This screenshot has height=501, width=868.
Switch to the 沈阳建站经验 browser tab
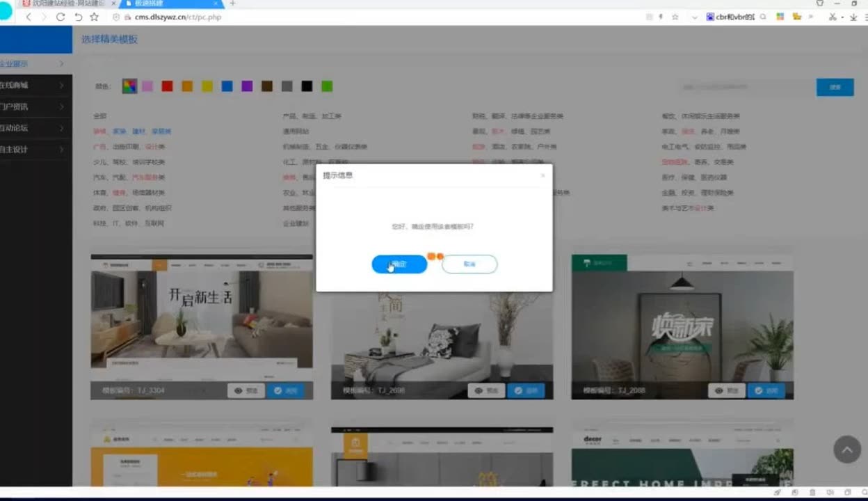68,3
